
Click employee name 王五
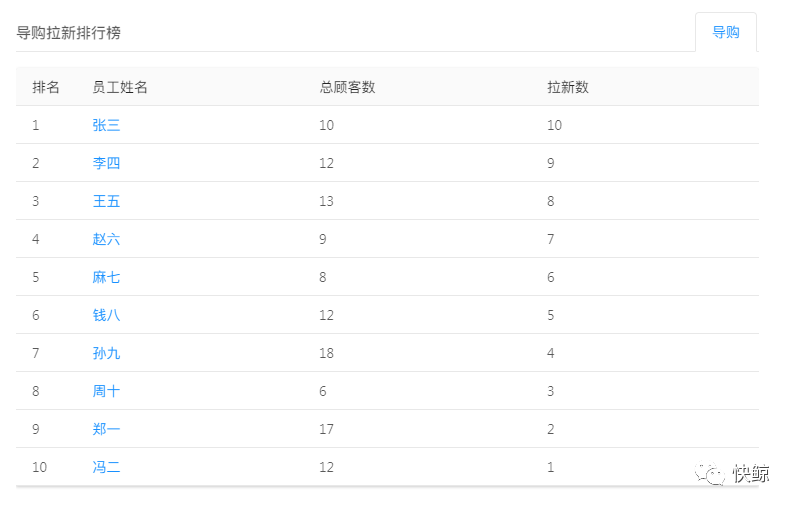pos(106,201)
